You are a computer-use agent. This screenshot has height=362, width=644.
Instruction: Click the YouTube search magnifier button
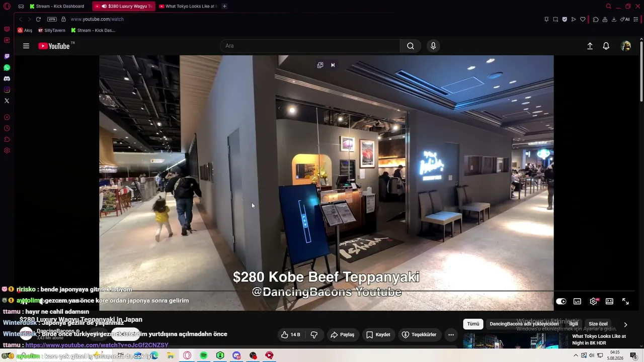pos(411,46)
